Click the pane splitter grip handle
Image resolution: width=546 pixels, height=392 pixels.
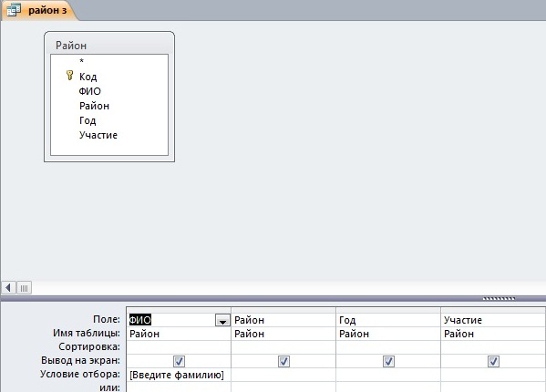499,299
